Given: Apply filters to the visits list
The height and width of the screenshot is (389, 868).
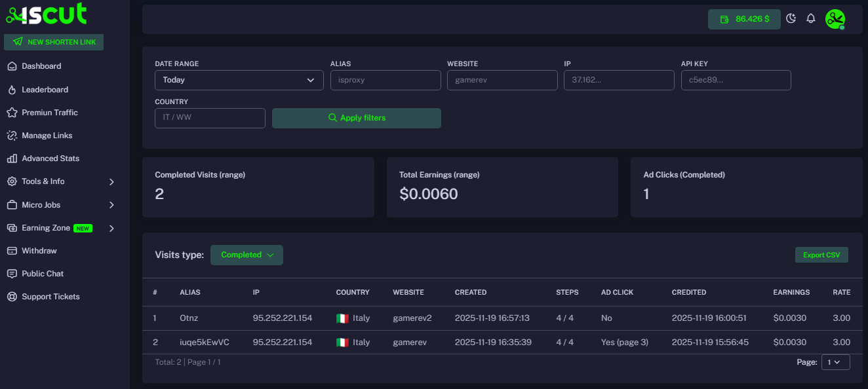Looking at the screenshot, I should (x=356, y=118).
